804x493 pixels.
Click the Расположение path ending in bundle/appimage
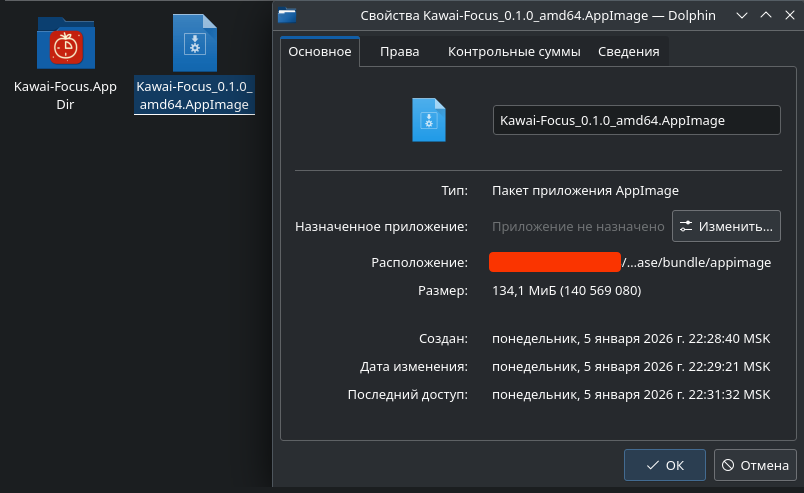696,263
